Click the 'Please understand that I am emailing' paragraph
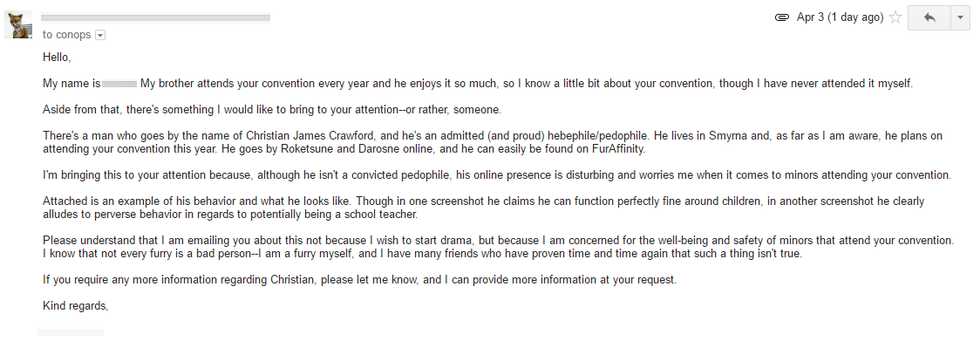This screenshot has height=348, width=980. [498, 247]
